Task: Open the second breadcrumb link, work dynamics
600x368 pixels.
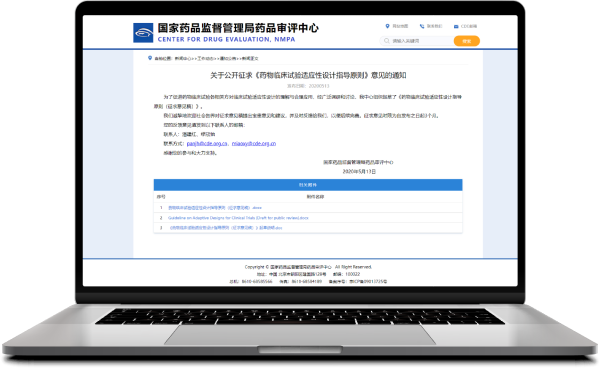Action: 206,59
